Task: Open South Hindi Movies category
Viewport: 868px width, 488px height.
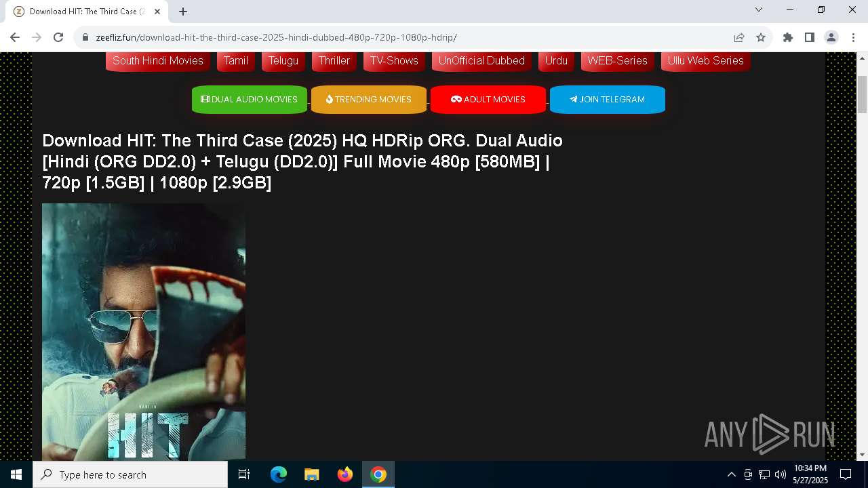Action: click(158, 60)
